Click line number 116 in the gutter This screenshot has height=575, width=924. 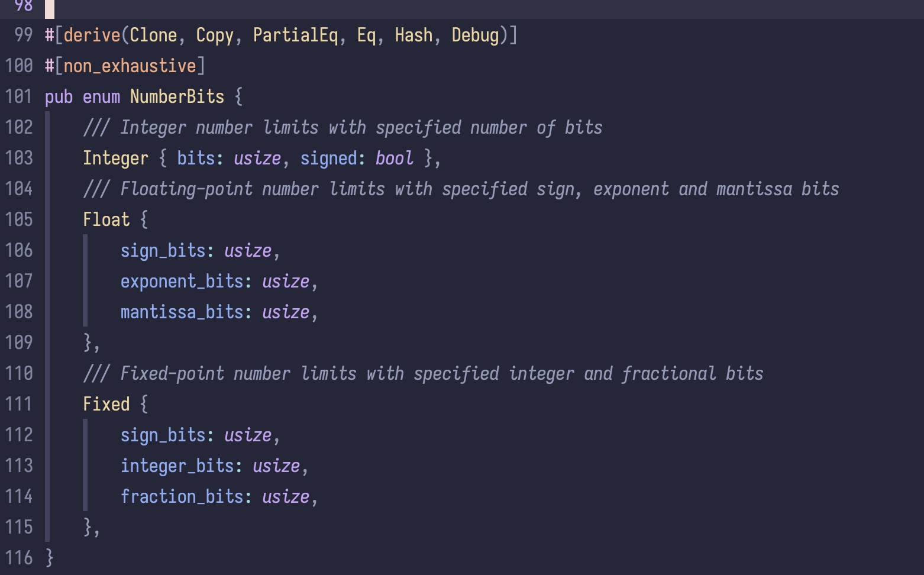[19, 558]
